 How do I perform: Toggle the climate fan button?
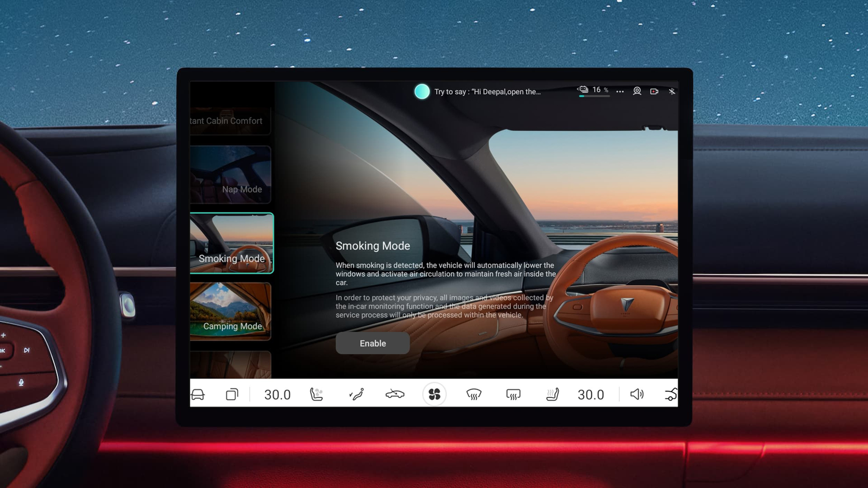434,394
